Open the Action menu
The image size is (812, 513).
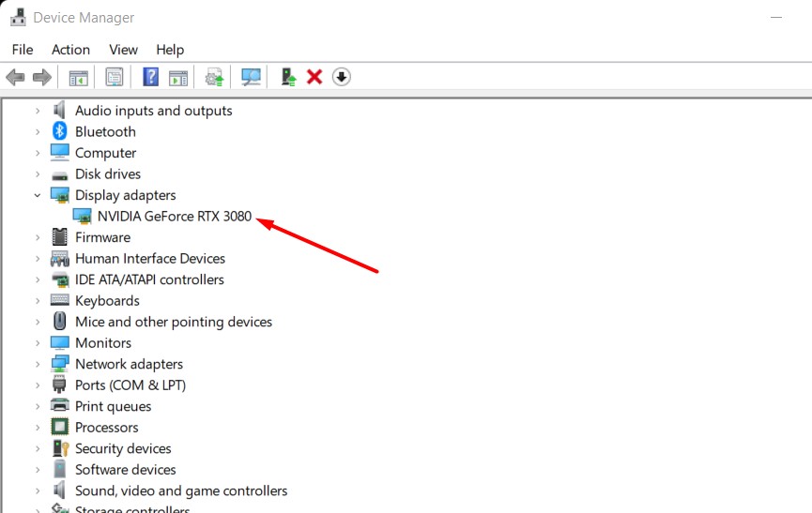point(70,50)
